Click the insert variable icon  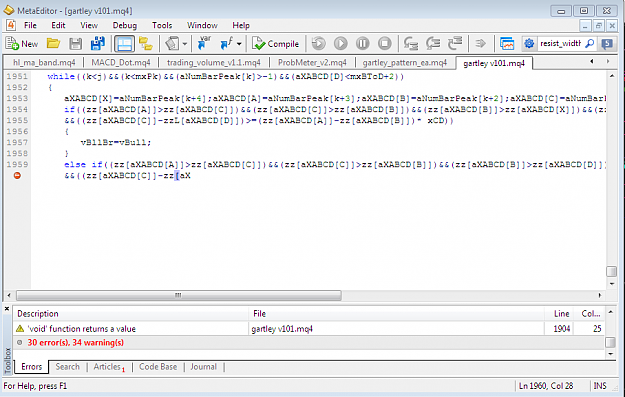point(205,44)
